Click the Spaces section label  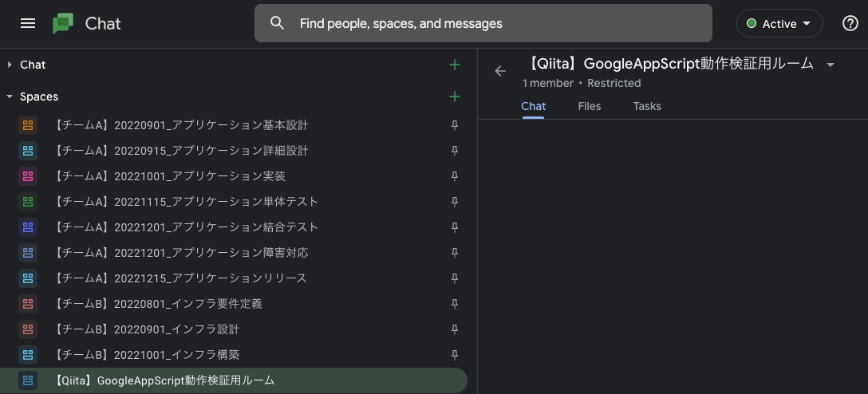39,97
